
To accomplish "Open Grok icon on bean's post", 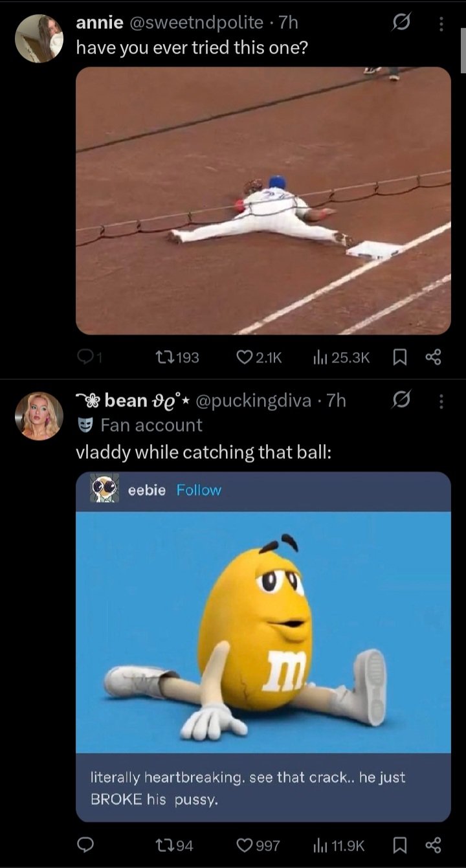I will [x=401, y=401].
